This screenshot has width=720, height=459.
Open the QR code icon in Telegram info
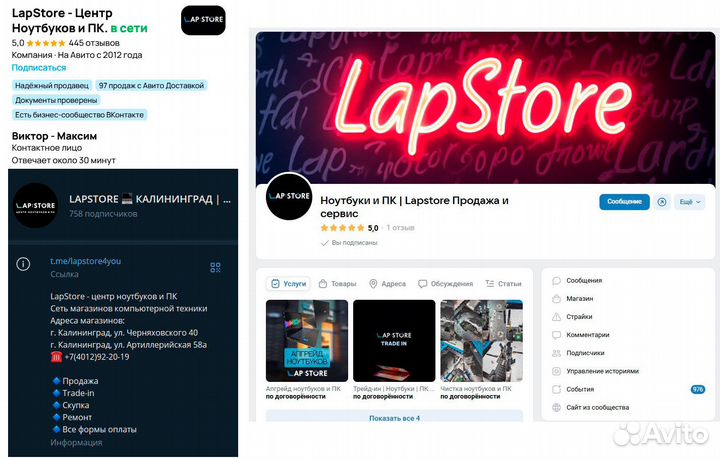click(x=215, y=267)
